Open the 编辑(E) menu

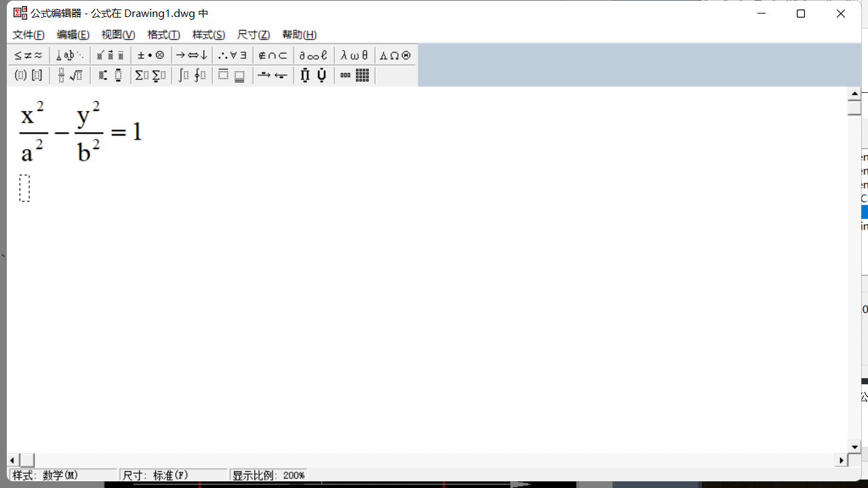(73, 35)
